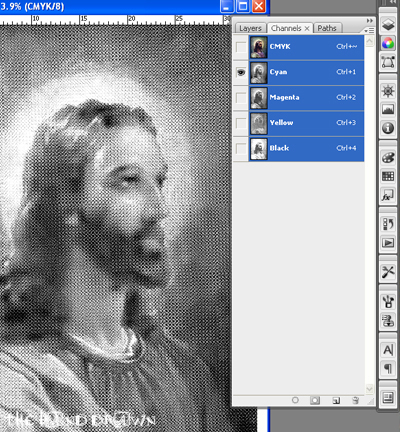Click the Cyan channel thumbnail
Screen dimensions: 400x432
[259, 73]
